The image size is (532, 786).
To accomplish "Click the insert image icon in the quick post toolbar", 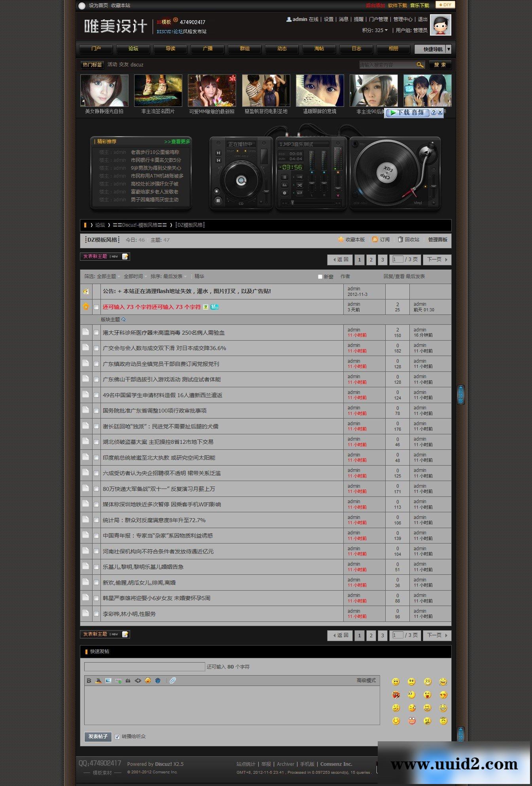I will [108, 681].
